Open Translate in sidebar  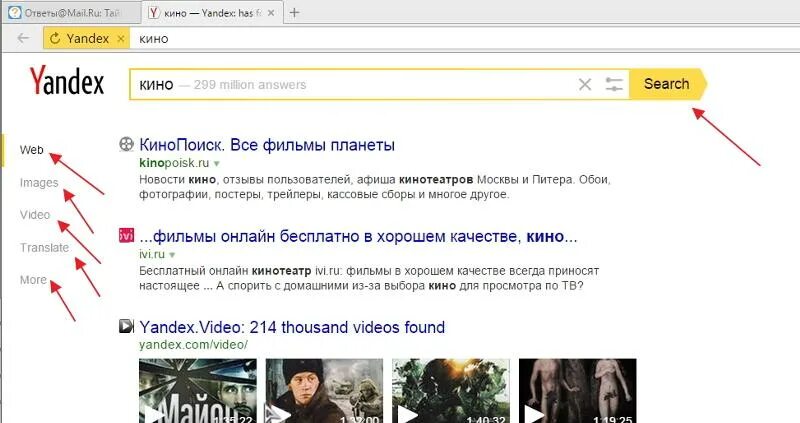click(x=44, y=247)
